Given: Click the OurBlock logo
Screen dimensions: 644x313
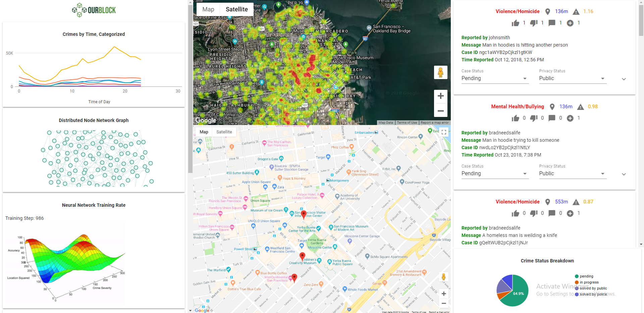Looking at the screenshot, I should click(94, 10).
